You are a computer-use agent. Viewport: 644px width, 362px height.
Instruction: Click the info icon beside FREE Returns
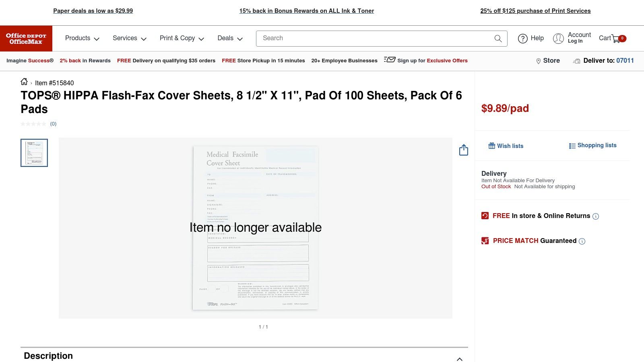pos(595,216)
